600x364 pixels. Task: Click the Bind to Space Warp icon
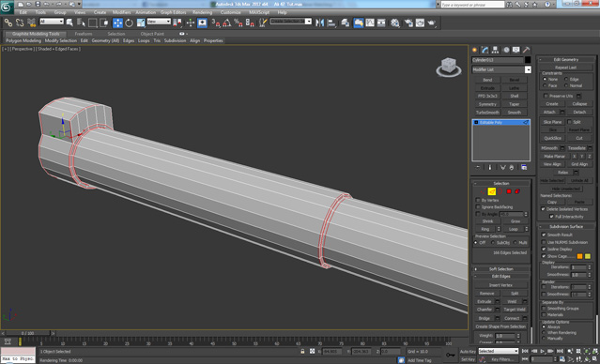[31, 23]
